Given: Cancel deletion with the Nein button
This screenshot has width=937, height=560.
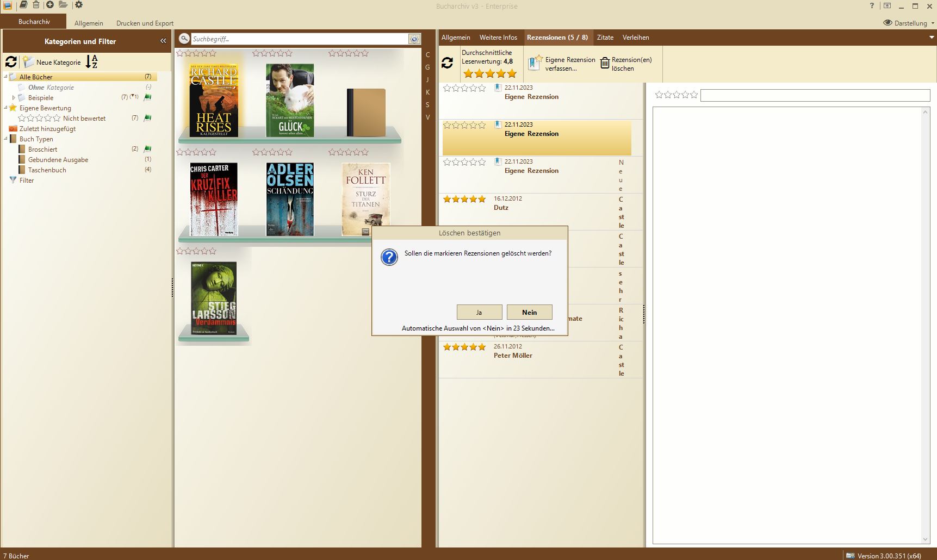Looking at the screenshot, I should (529, 312).
